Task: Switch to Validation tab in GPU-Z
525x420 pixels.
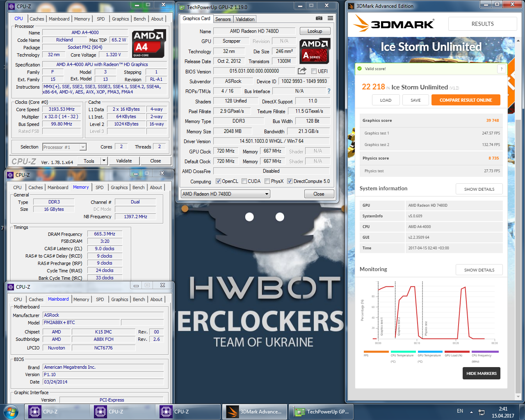Action: pyautogui.click(x=245, y=19)
